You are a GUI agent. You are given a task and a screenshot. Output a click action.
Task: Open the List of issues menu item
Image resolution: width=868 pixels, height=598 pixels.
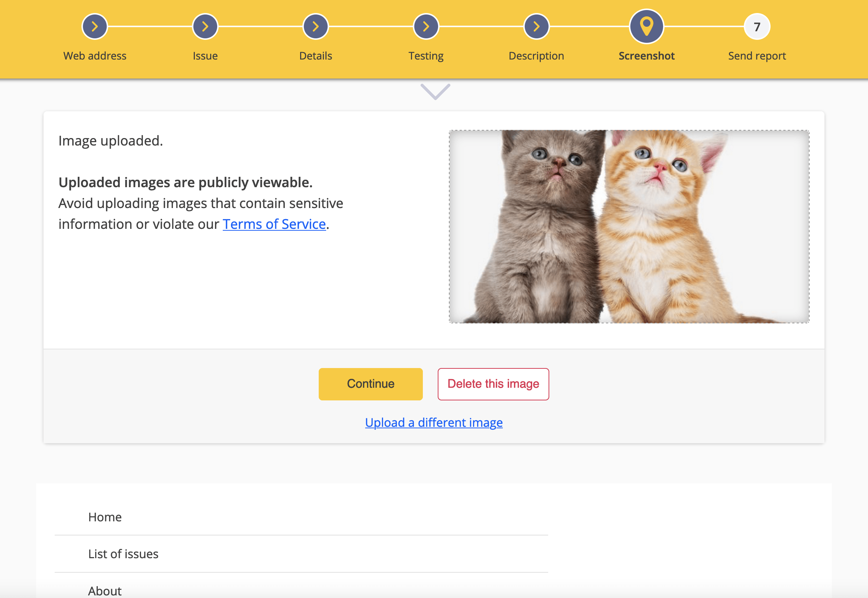point(123,553)
